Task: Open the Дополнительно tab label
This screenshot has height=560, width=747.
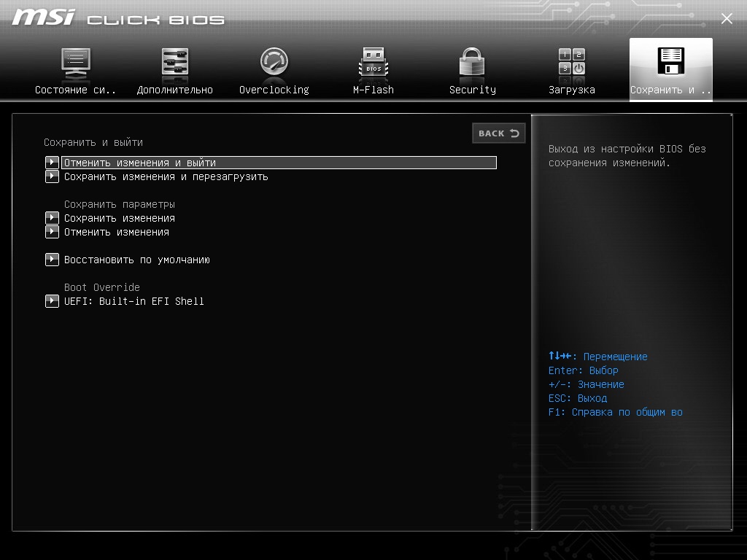Action: [175, 90]
